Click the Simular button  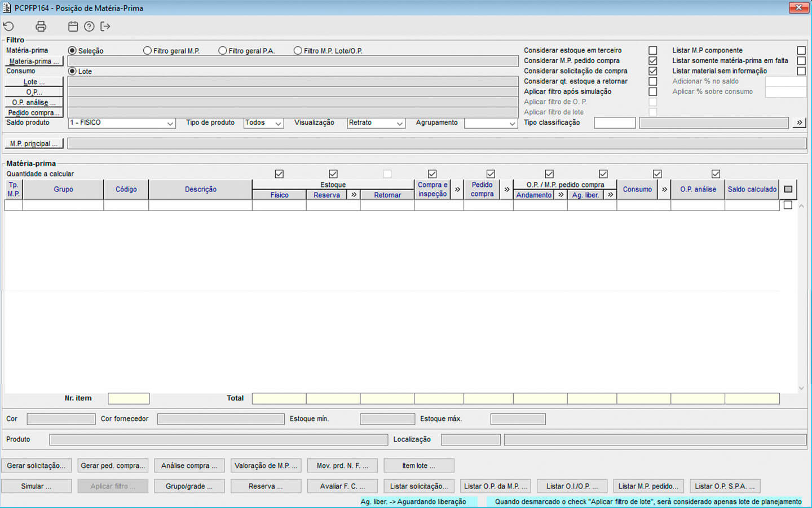[36, 486]
